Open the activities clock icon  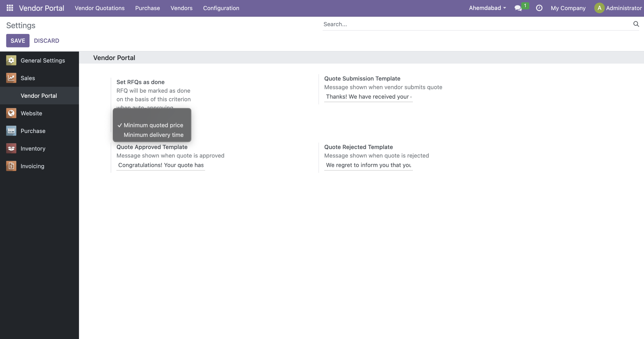click(539, 8)
